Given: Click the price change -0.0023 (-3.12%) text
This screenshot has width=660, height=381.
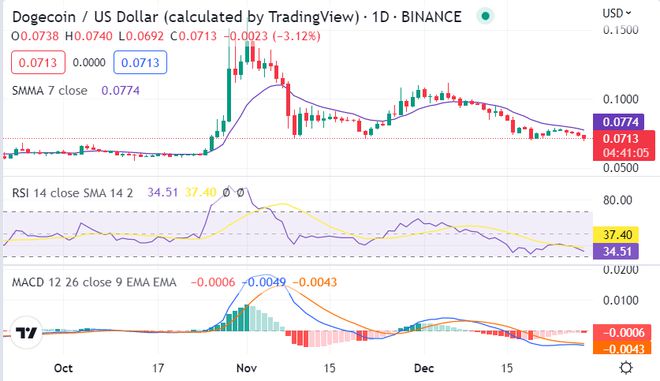Looking at the screenshot, I should pyautogui.click(x=272, y=36).
